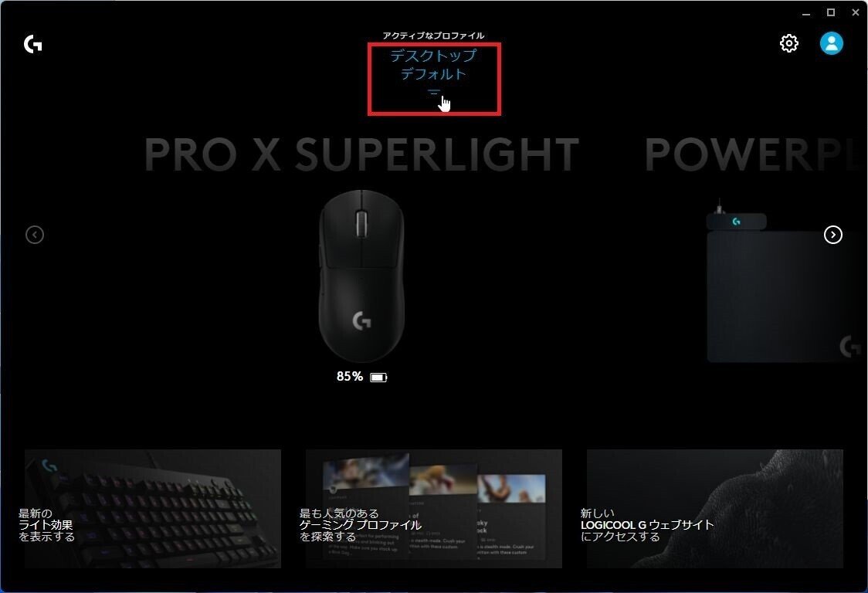Go to previous device with left arrow
The image size is (868, 593).
[34, 235]
